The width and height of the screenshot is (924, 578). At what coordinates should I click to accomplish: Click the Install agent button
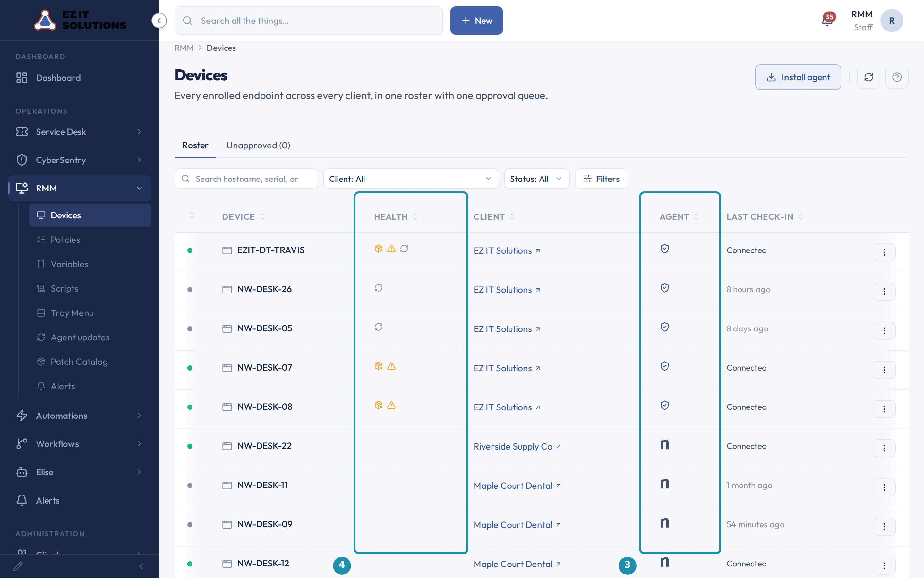coord(798,77)
